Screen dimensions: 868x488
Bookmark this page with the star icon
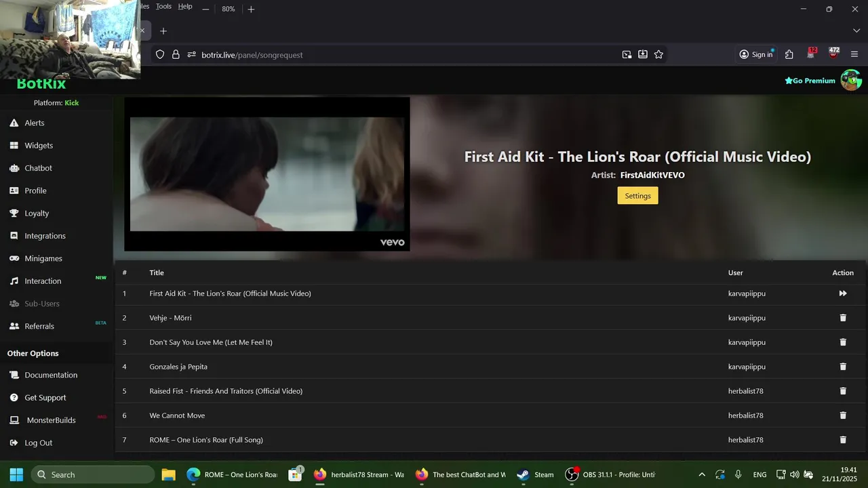(x=658, y=55)
